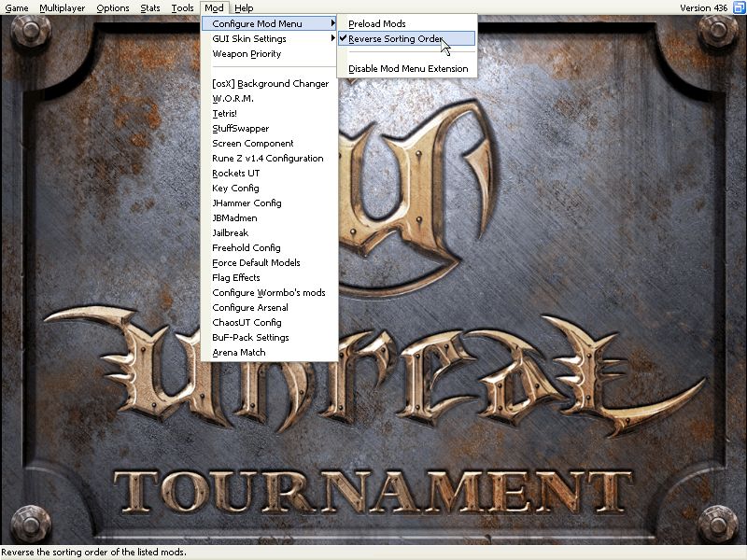The width and height of the screenshot is (747, 560).
Task: Open Rune Z v1.4 Configuration
Action: click(x=267, y=159)
